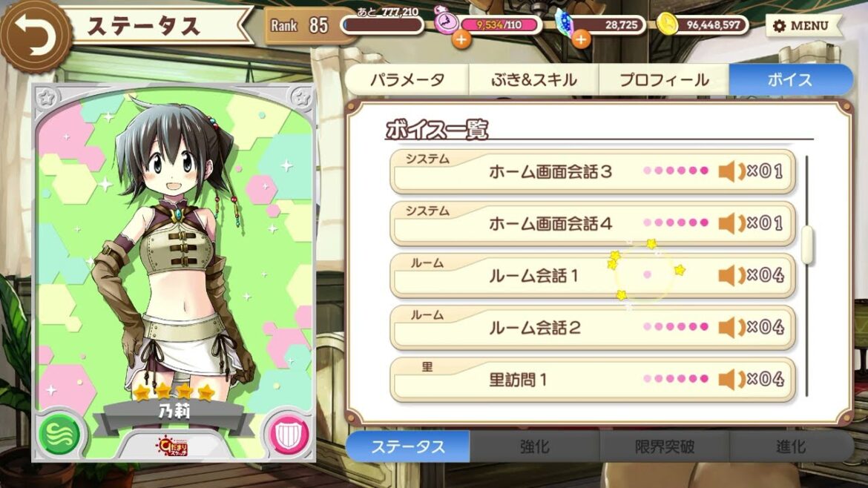Open the ぶき&スキル tab
Viewport: 868px width, 488px height.
point(534,79)
